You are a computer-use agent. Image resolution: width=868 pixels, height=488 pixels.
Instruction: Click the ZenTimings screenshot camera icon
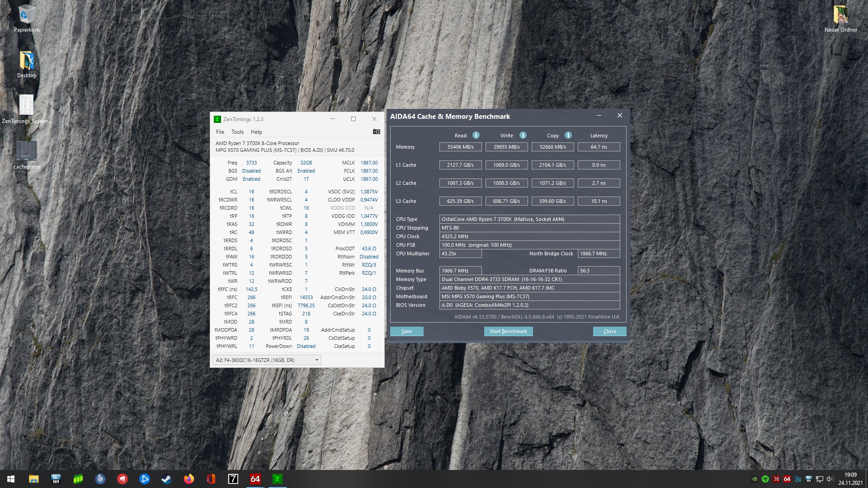point(376,131)
